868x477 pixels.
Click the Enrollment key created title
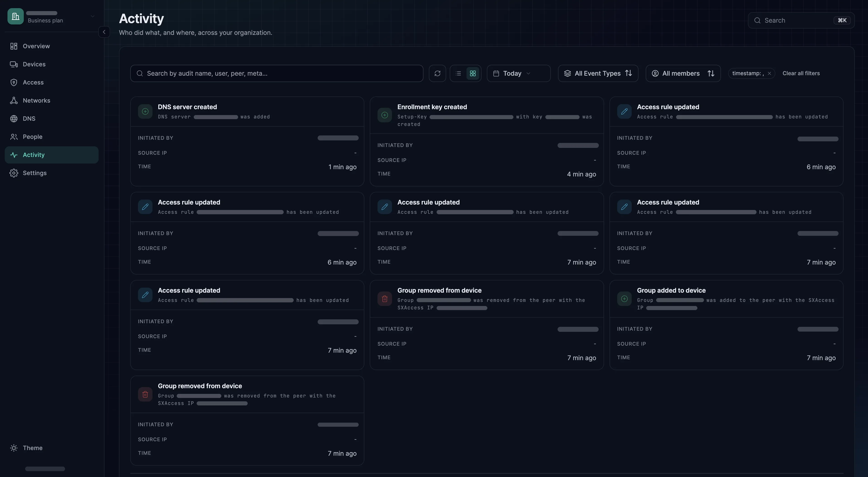432,107
